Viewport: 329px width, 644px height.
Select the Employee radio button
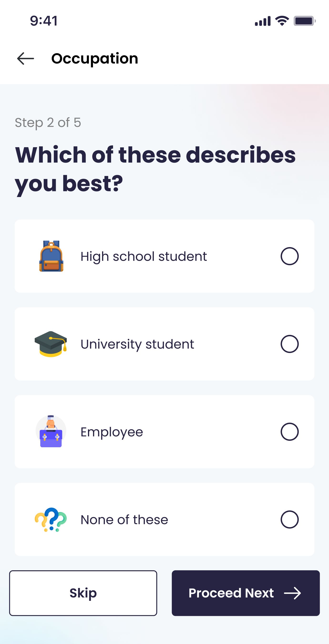point(289,432)
